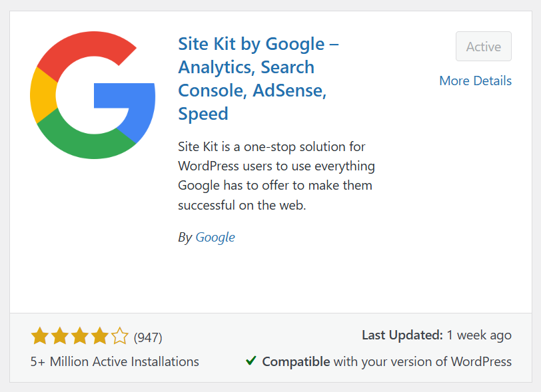This screenshot has width=541, height=392.
Task: Click the yellow arc of the Google logo
Action: (41, 95)
